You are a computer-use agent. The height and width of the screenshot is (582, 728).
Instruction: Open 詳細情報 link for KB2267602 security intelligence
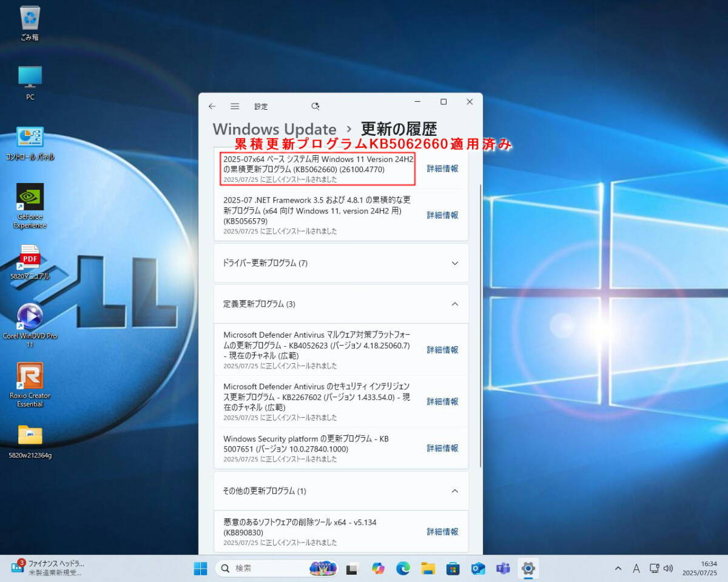(442, 401)
